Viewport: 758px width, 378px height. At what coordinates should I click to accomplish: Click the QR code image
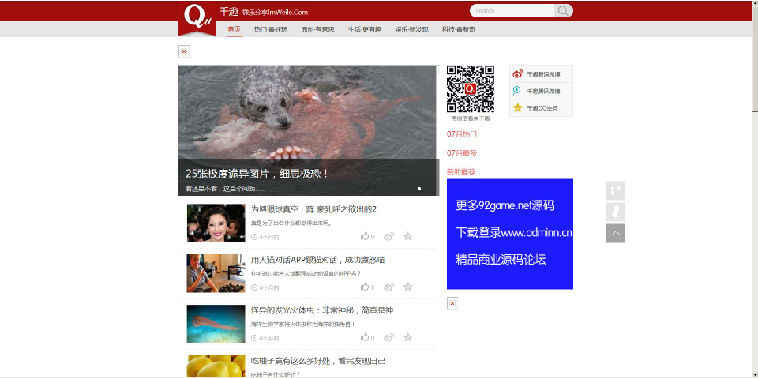point(470,89)
